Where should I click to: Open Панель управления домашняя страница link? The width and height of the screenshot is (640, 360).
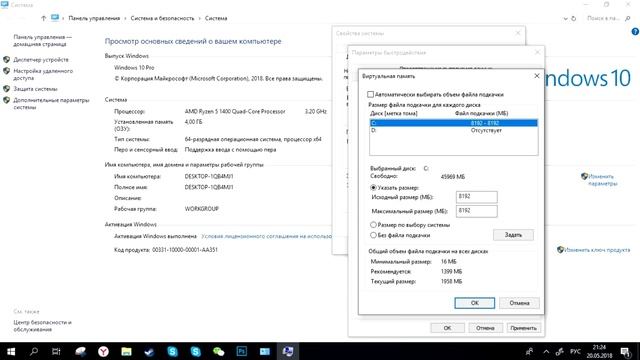(42, 40)
